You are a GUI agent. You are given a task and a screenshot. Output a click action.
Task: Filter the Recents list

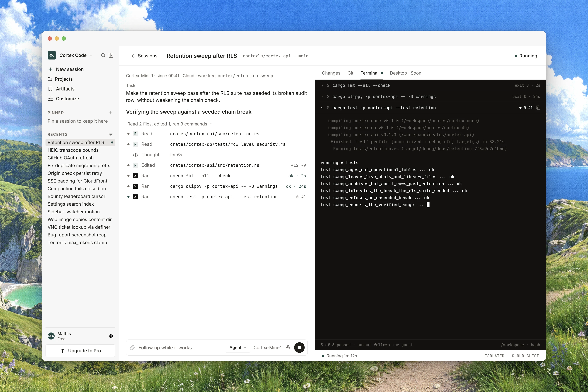click(x=111, y=134)
